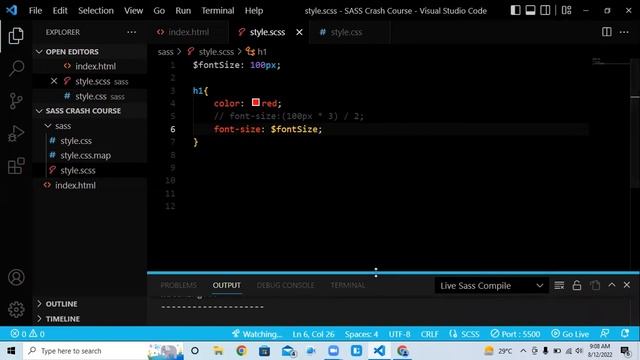Viewport: 640px width, 360px height.
Task: Open notifications bell in status bar
Action: click(624, 334)
